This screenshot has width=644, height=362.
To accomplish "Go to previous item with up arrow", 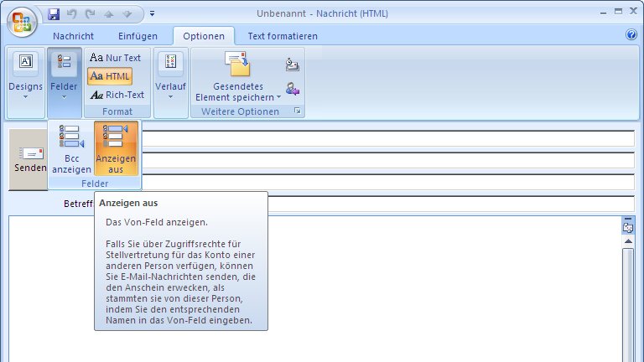I will coord(109,14).
